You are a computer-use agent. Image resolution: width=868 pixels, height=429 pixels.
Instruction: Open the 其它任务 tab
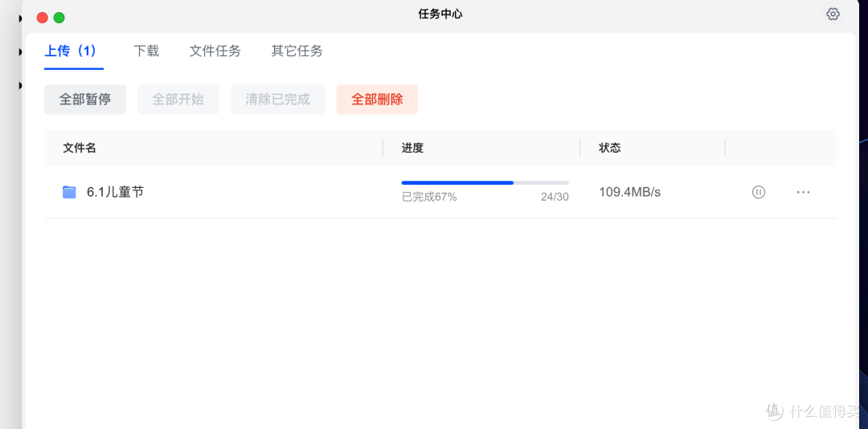tap(297, 51)
